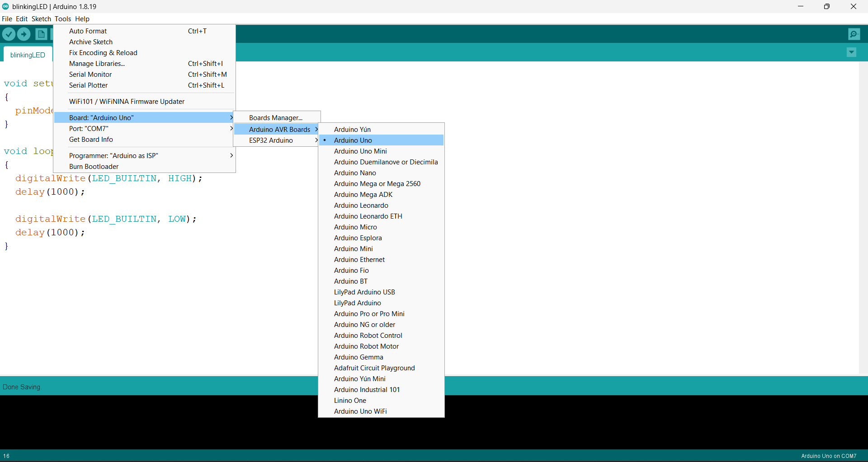Screen dimensions: 868x462
Task: Select Arduino Robot Motor board
Action: coord(381,346)
